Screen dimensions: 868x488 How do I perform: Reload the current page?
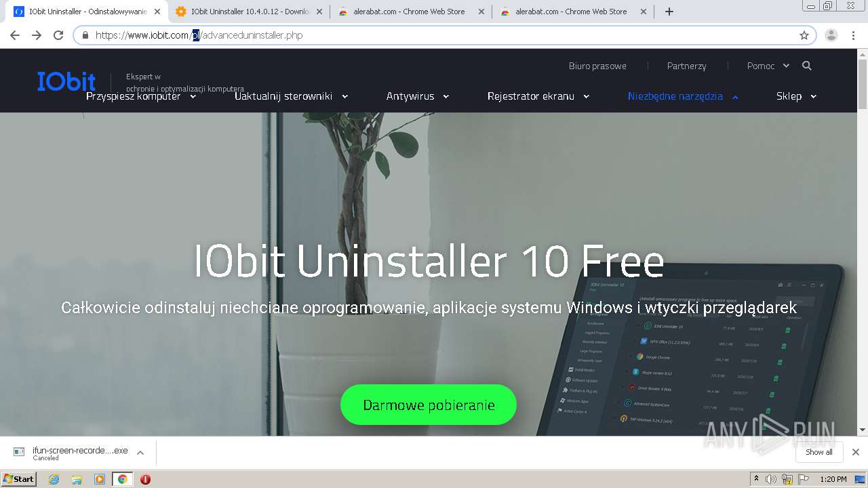58,35
